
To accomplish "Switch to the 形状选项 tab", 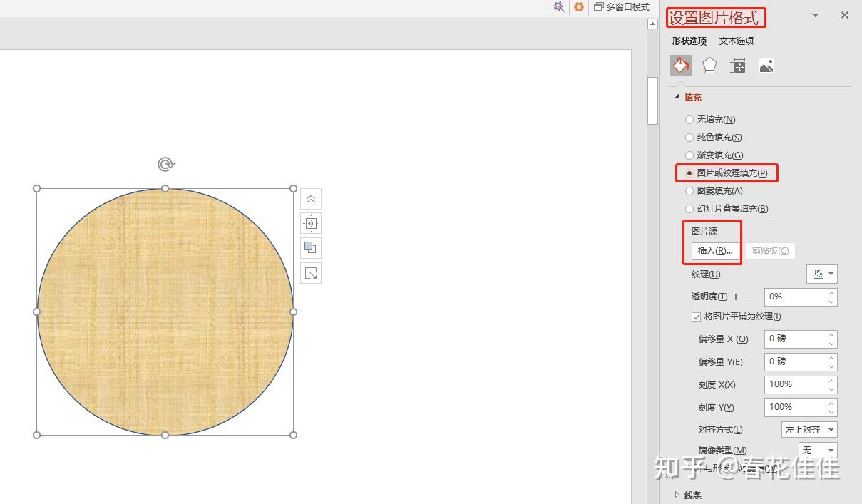I will [x=689, y=41].
